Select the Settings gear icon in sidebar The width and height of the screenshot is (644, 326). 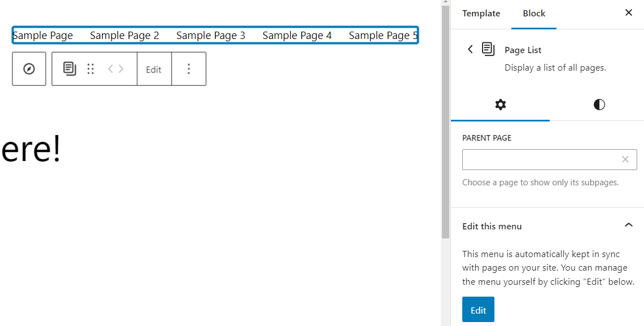point(500,105)
